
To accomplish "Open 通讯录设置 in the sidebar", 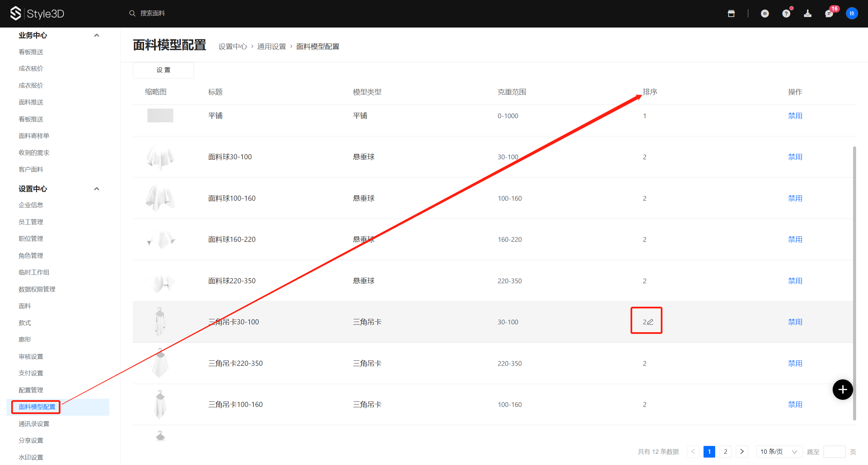I will tap(34, 424).
